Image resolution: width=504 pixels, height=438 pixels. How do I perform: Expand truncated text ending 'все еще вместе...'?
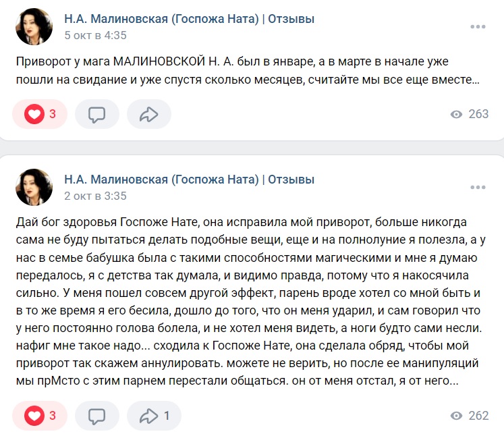point(476,80)
